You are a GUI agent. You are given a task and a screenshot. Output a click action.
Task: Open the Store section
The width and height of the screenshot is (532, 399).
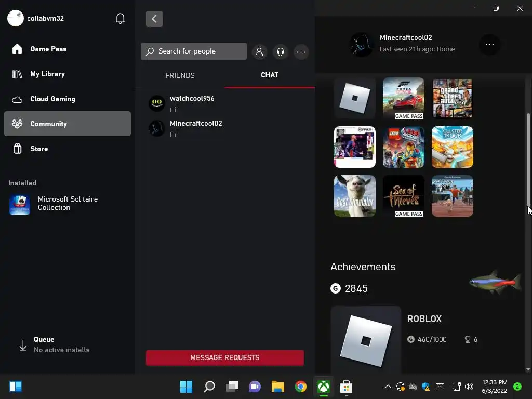click(x=68, y=149)
